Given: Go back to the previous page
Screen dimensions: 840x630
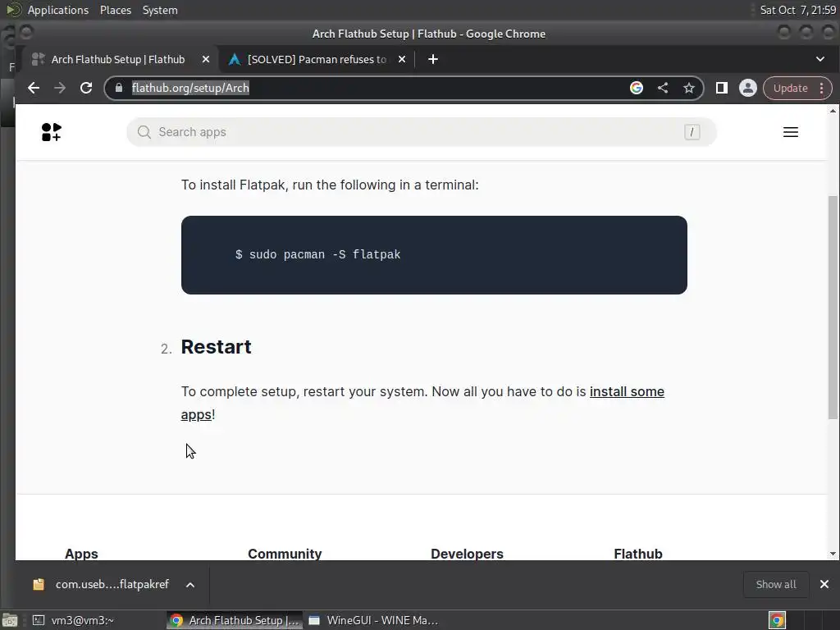Looking at the screenshot, I should [x=34, y=88].
